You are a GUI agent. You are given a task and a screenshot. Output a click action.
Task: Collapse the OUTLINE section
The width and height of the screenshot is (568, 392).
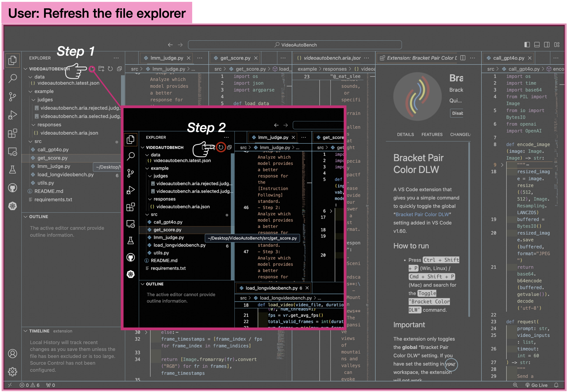[x=38, y=217]
